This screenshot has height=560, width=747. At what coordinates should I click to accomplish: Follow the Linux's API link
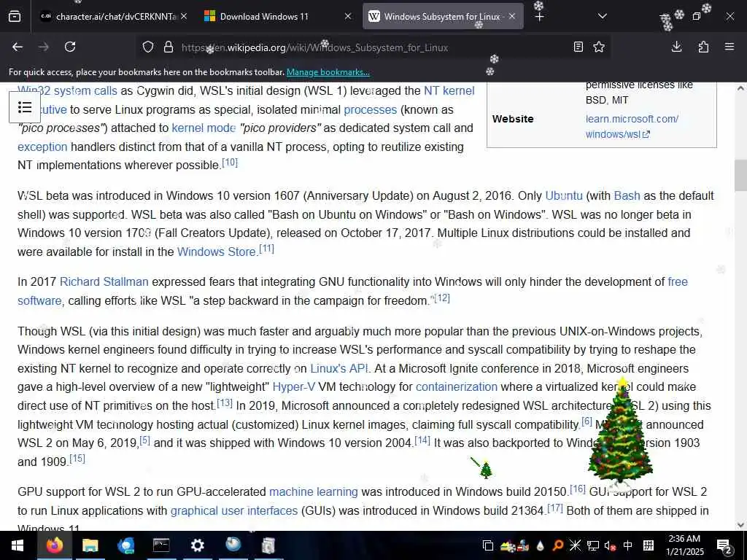339,368
